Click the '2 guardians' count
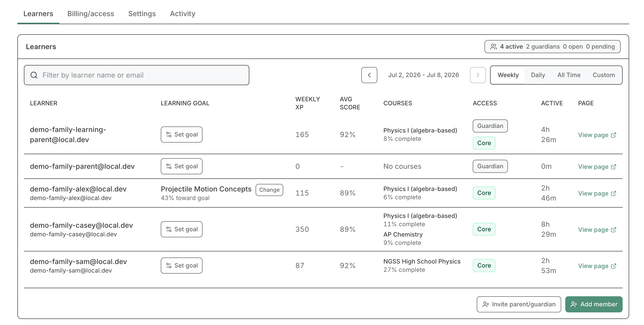644x325 pixels. pos(543,47)
